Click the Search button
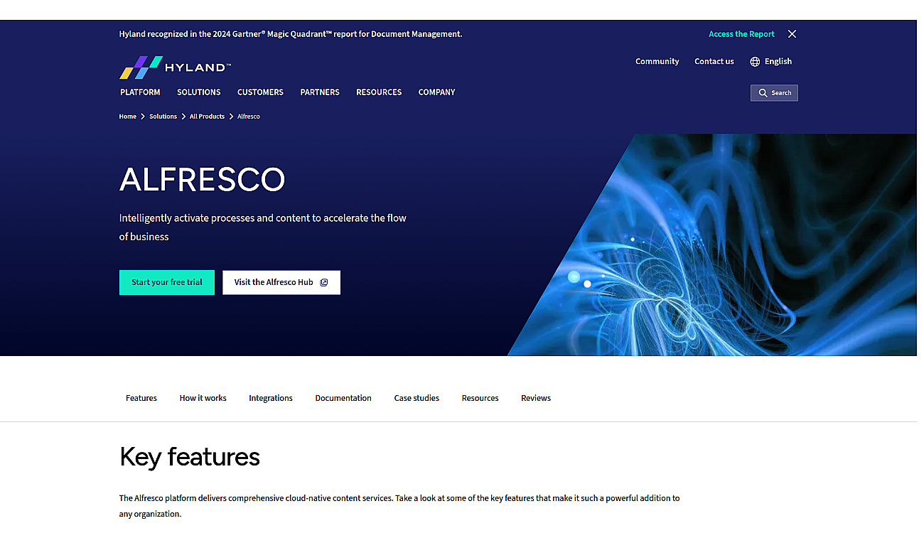The image size is (924, 560). click(x=774, y=93)
